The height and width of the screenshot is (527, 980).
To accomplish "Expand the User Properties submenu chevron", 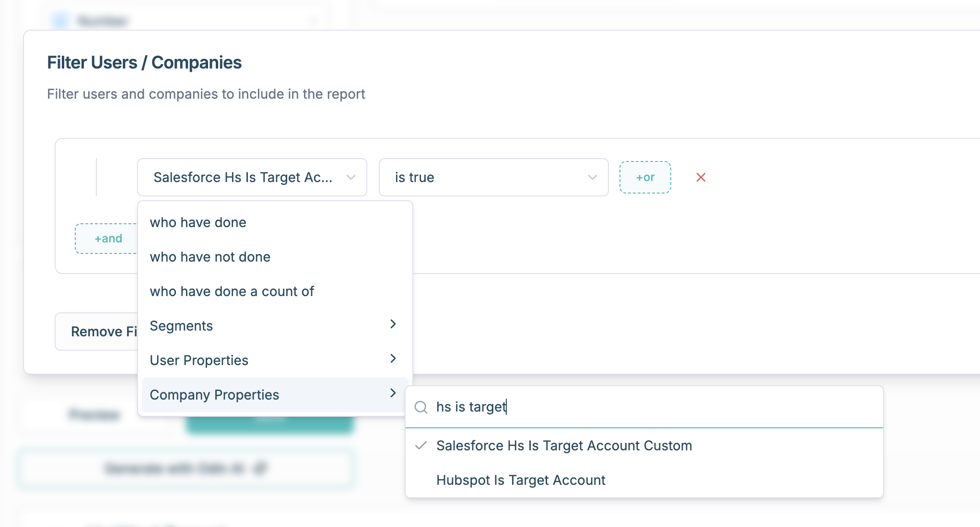I will [393, 359].
